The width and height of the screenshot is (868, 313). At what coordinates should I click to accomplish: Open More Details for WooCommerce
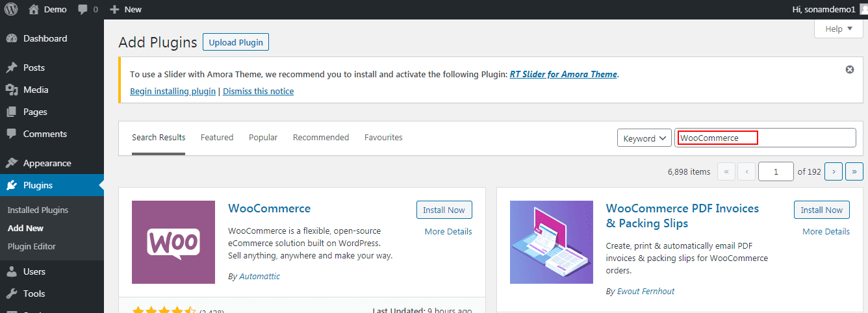(x=448, y=232)
